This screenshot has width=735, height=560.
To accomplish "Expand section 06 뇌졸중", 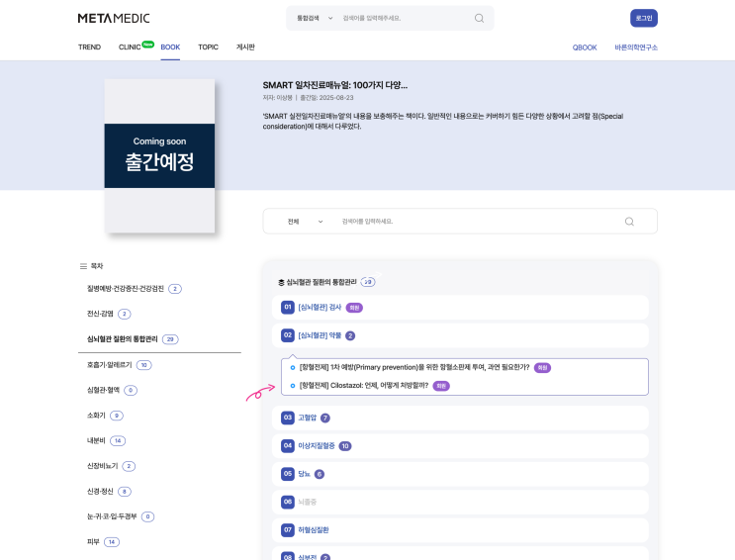I will 460,502.
